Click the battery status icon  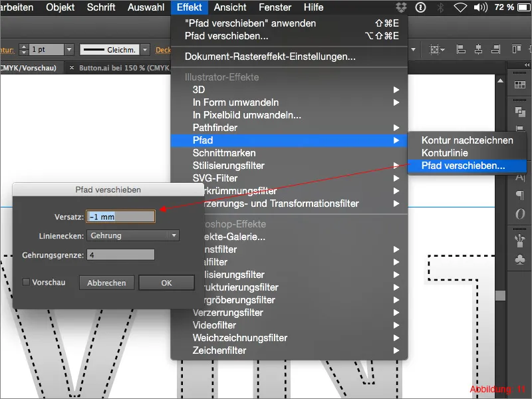coord(523,7)
